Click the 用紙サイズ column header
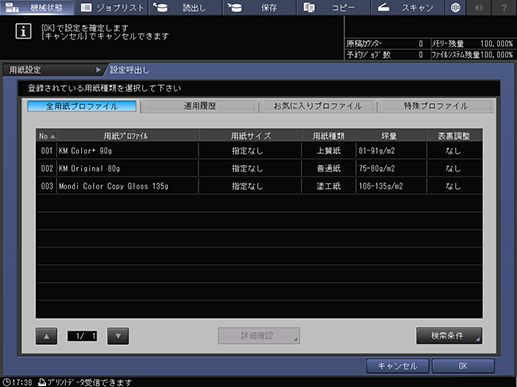The image size is (517, 387). (x=250, y=136)
